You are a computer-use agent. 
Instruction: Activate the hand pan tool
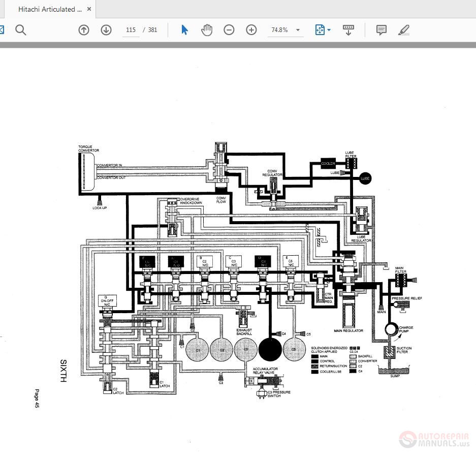tap(207, 30)
